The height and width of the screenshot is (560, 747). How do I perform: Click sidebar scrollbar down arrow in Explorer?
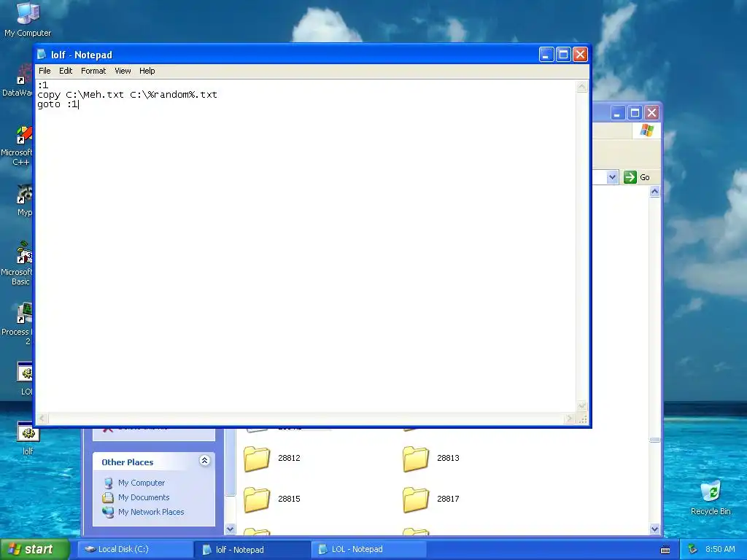230,529
